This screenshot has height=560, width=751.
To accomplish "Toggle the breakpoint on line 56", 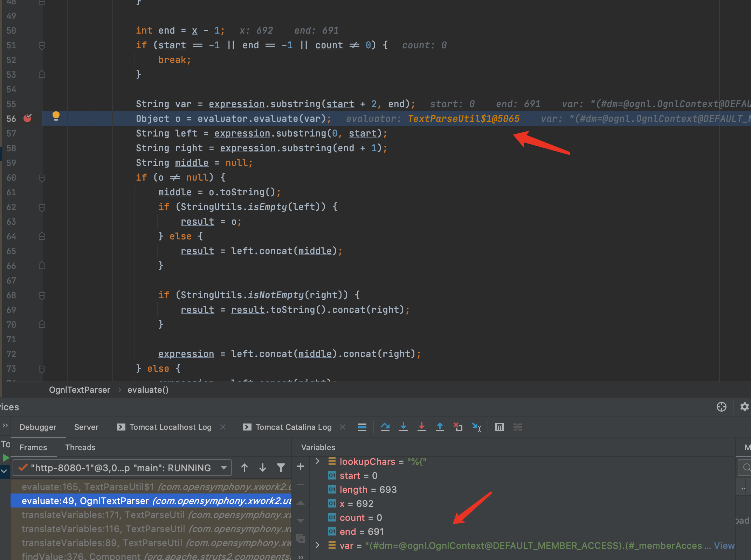I will click(27, 118).
